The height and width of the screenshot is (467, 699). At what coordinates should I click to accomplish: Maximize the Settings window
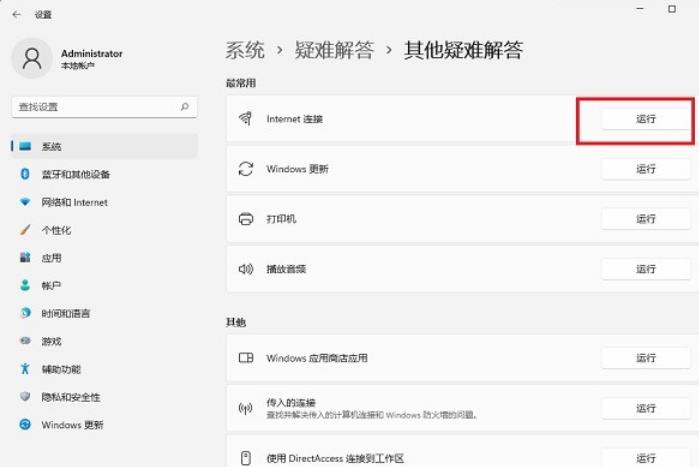672,9
